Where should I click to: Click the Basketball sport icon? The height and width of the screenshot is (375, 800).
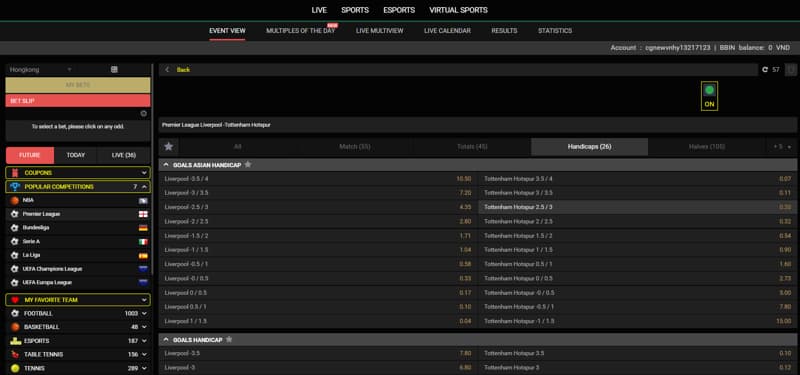15,327
